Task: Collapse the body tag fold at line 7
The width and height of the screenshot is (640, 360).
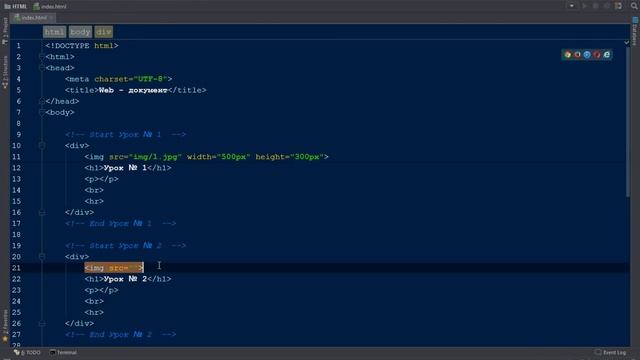Action: (x=42, y=112)
